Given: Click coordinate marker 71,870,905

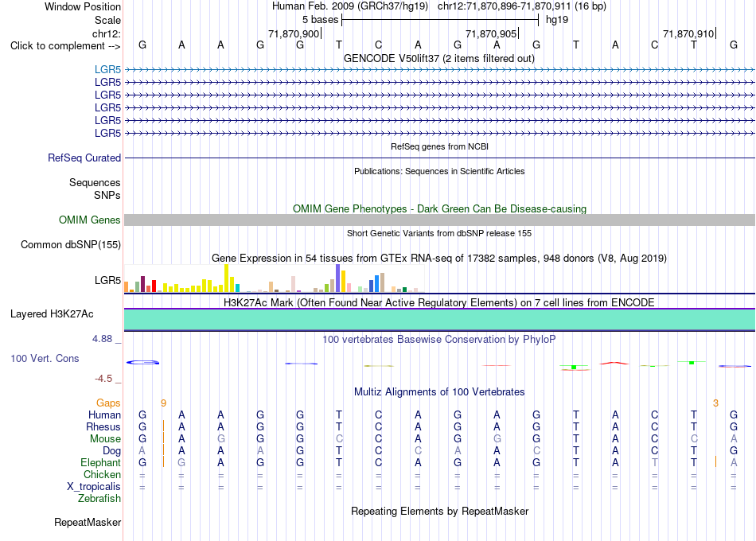Looking at the screenshot, I should (491, 33).
